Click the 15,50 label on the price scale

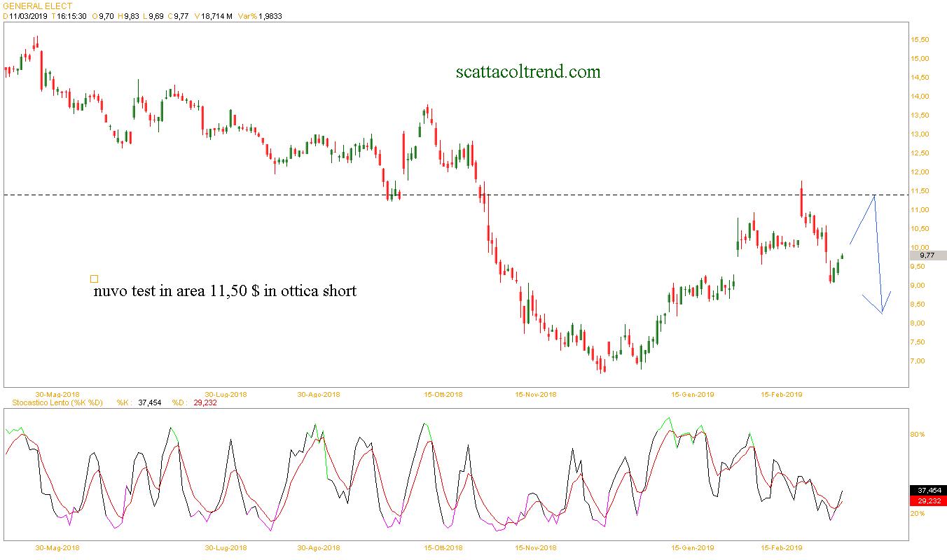(x=919, y=40)
